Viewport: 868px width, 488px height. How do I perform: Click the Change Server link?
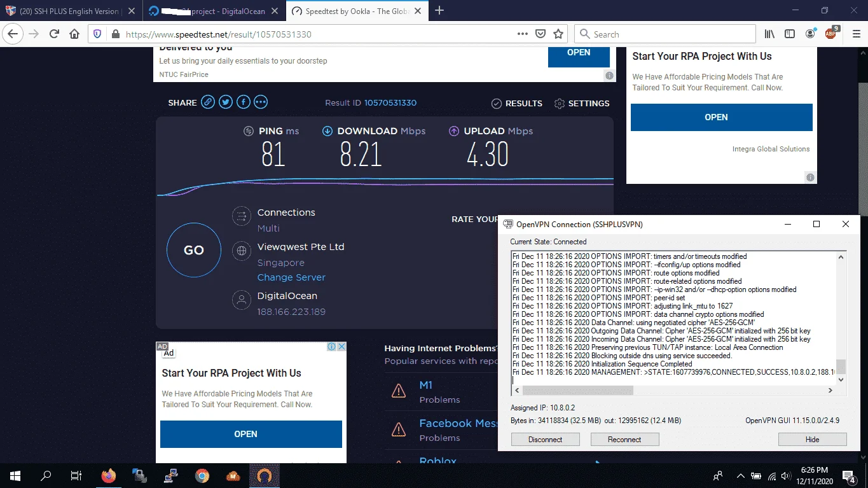pos(291,277)
